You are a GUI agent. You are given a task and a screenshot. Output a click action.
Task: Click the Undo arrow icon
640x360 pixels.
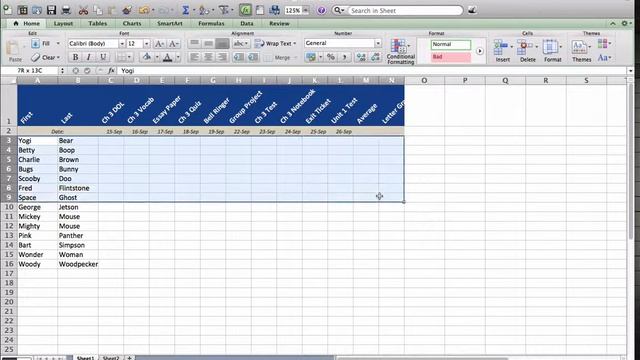[144, 10]
